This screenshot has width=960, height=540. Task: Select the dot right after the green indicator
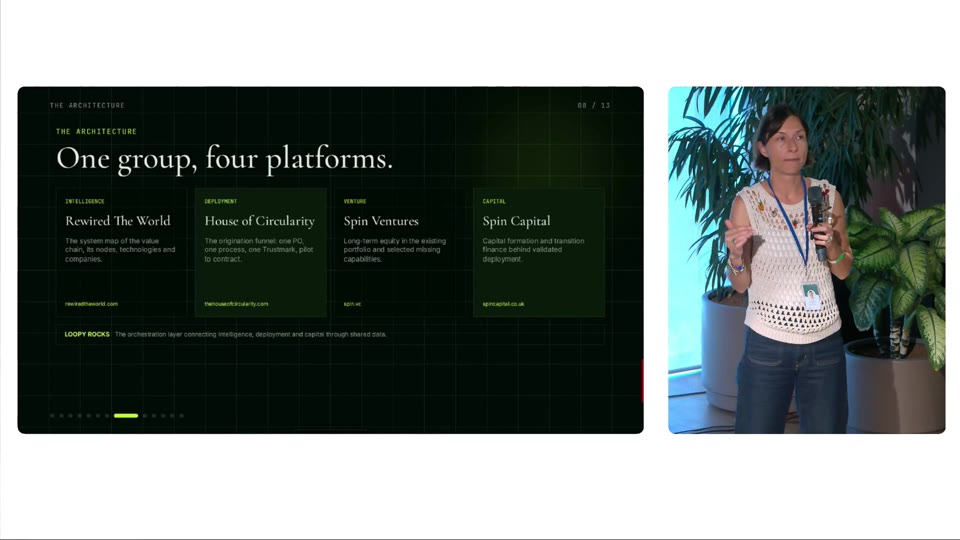[144, 416]
